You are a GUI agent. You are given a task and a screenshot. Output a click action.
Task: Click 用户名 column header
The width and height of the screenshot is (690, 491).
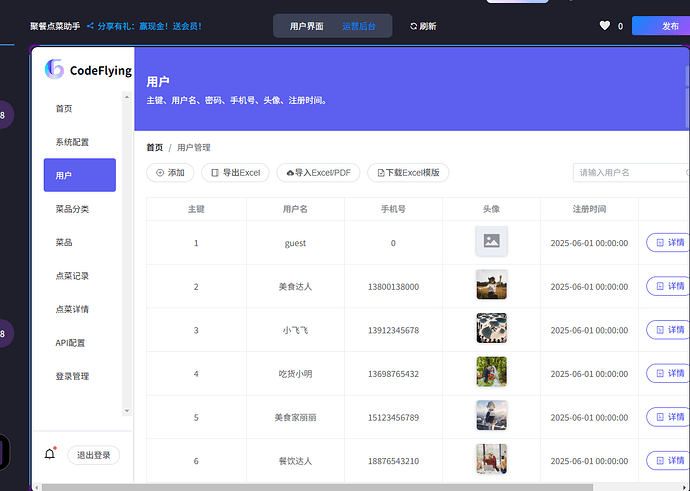pos(295,209)
